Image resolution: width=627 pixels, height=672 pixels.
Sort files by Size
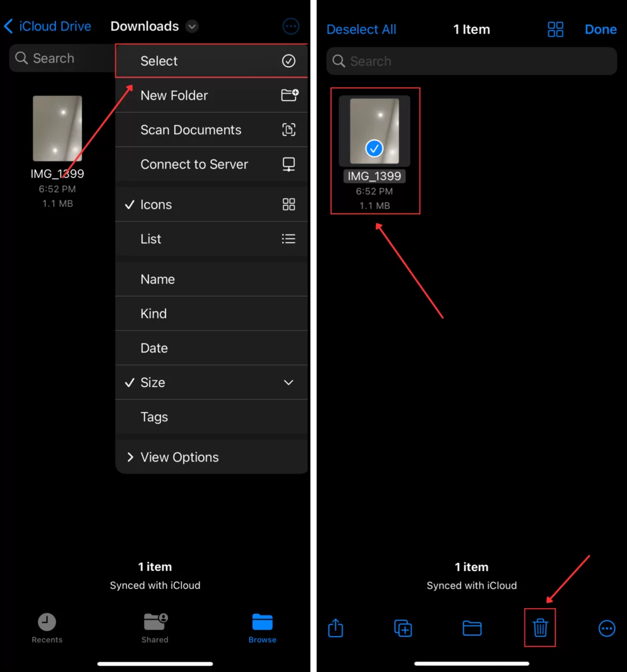point(211,382)
